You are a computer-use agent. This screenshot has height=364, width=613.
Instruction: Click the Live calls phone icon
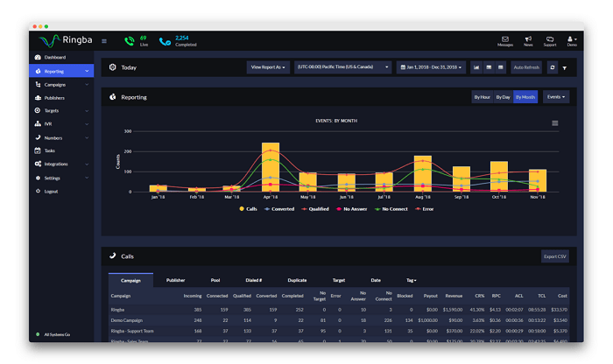click(x=130, y=41)
